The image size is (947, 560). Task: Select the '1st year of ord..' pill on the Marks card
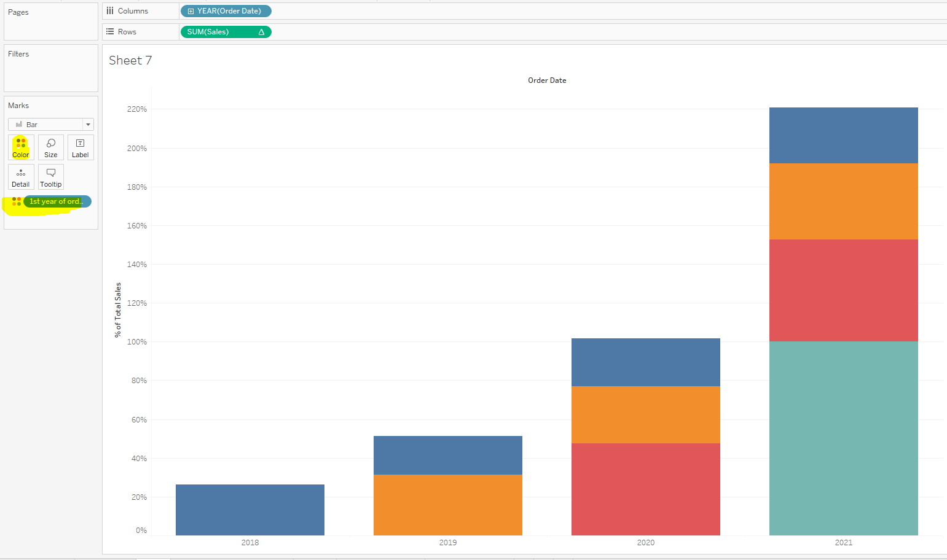click(57, 201)
